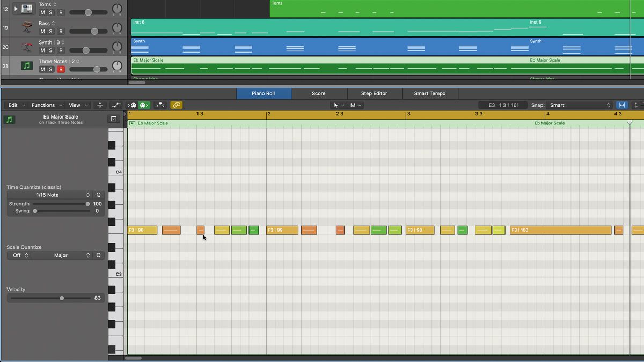Click the MIDI Draw automation icon
The height and width of the screenshot is (362, 644).
point(116,105)
